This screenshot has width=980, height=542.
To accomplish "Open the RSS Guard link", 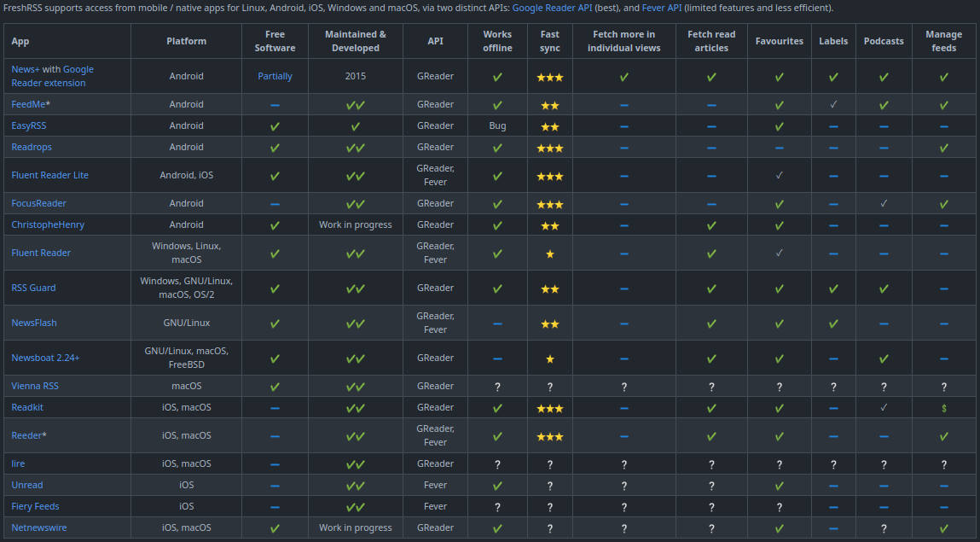I will (x=33, y=288).
